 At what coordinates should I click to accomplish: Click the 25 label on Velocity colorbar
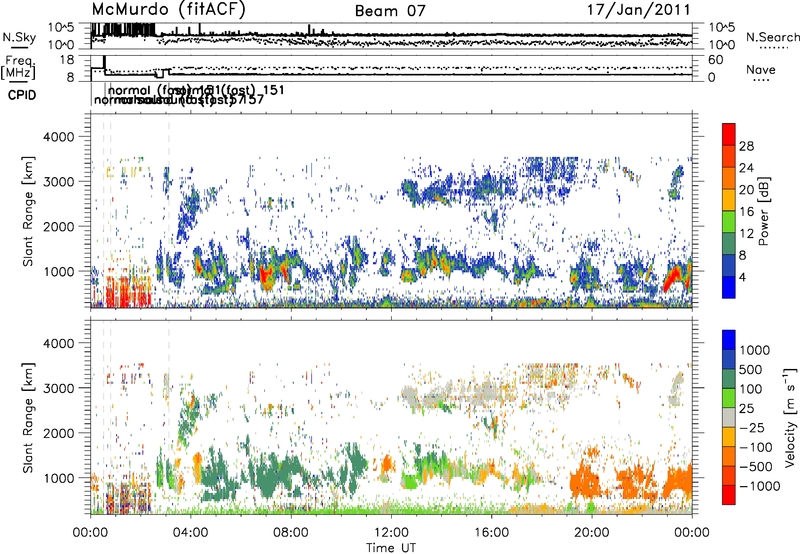(x=747, y=408)
